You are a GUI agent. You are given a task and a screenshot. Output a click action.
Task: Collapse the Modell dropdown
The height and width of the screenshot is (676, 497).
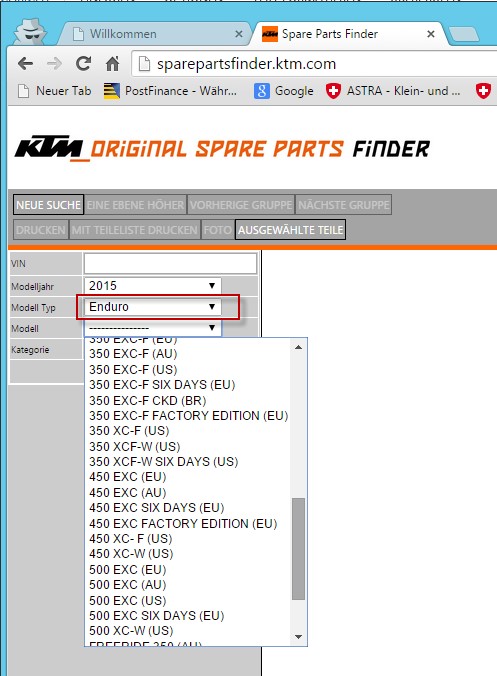pos(153,328)
